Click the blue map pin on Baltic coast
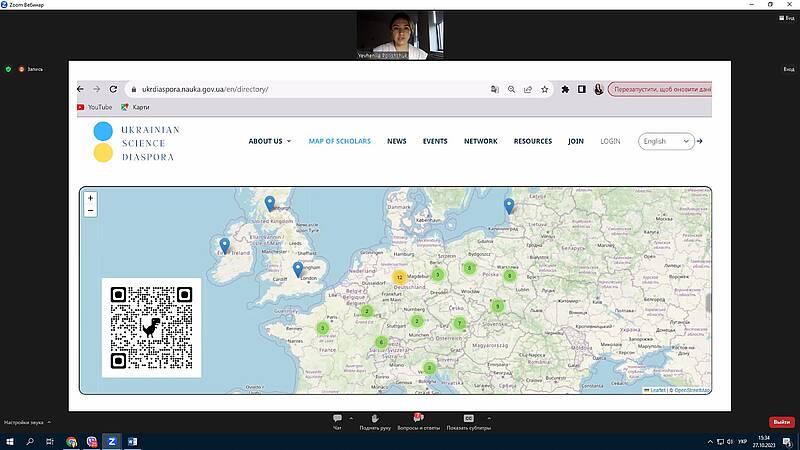Screen dimensions: 800x450 click(x=509, y=206)
